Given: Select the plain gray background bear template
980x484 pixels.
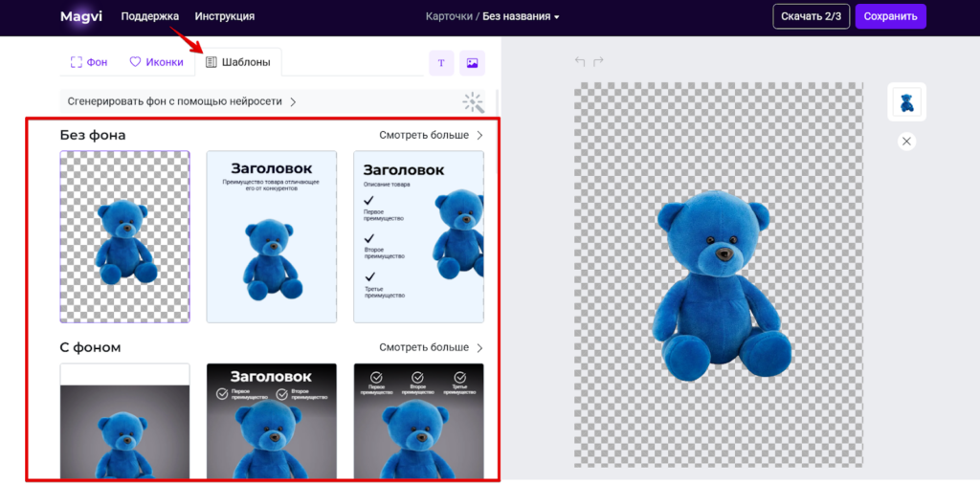Looking at the screenshot, I should coord(125,421).
